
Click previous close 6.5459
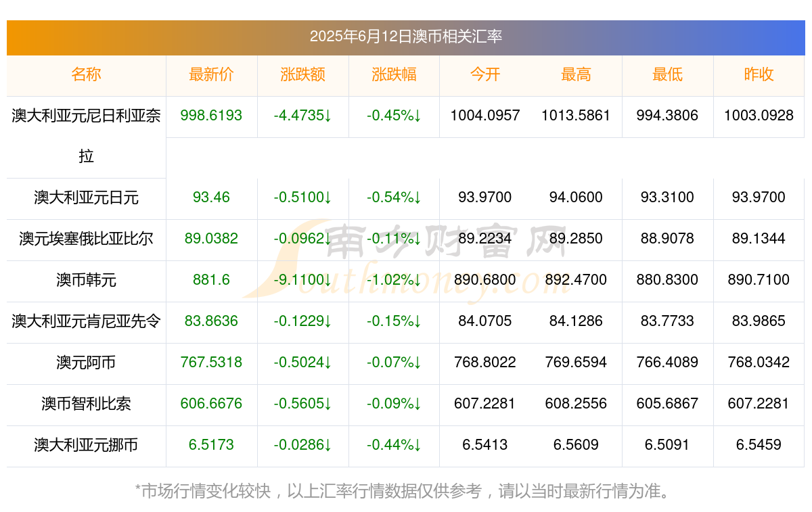click(x=759, y=445)
